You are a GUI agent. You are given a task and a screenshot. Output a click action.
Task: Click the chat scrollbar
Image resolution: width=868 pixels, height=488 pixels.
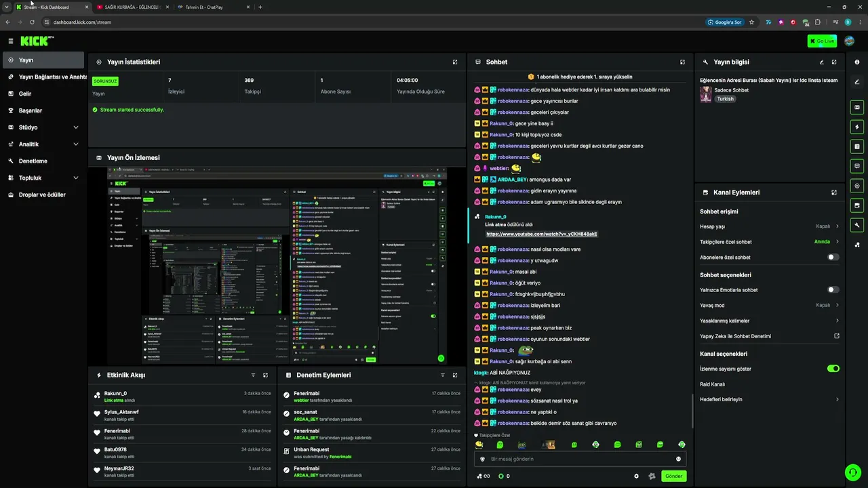tap(692, 409)
